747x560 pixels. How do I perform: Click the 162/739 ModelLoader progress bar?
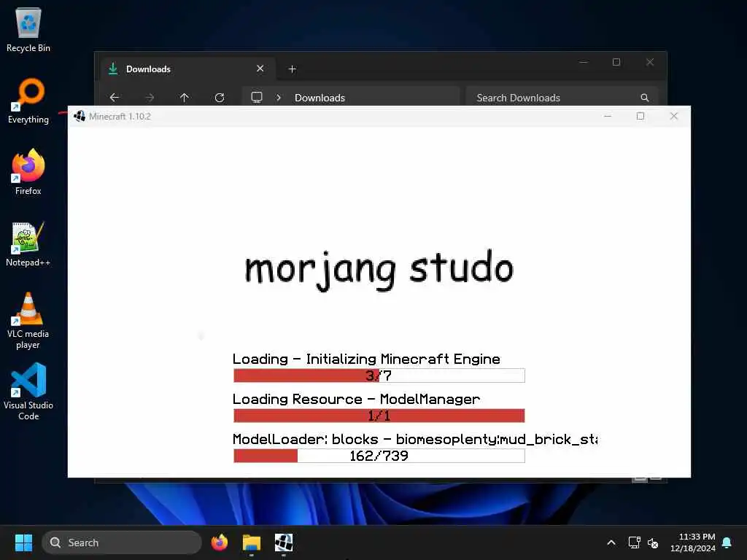pos(379,456)
